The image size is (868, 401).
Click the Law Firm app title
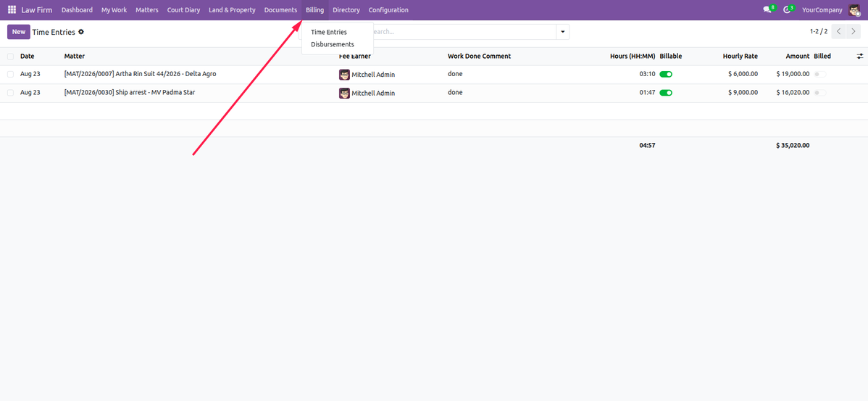coord(36,10)
